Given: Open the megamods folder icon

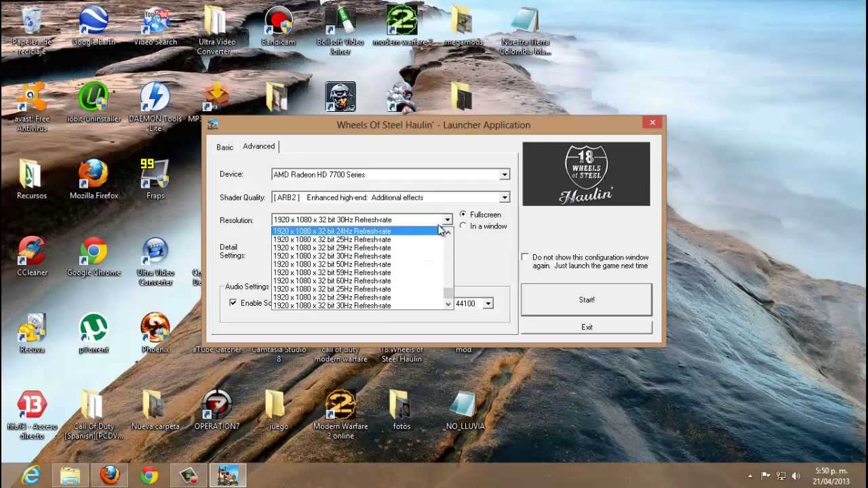Looking at the screenshot, I should point(463,27).
